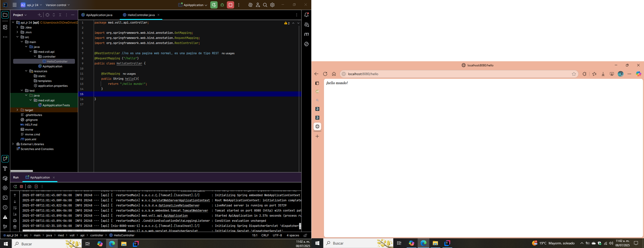Viewport: 644px width, 248px height.
Task: Collapse the resources folder
Action: (x=26, y=71)
